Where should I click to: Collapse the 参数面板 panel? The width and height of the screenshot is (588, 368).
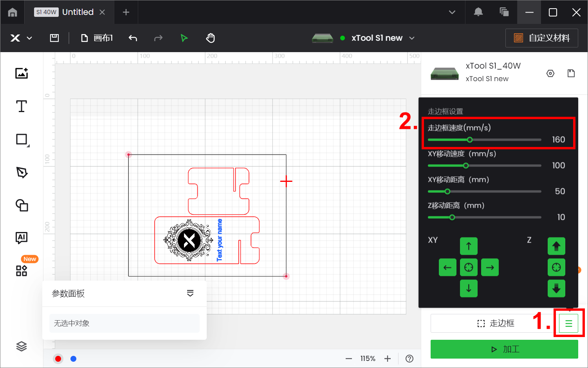(x=190, y=294)
